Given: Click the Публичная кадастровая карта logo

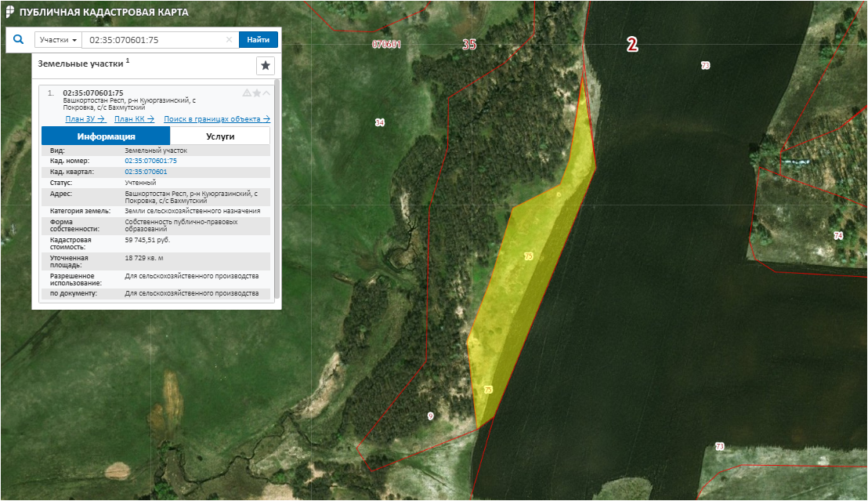Looking at the screenshot, I should [x=9, y=13].
